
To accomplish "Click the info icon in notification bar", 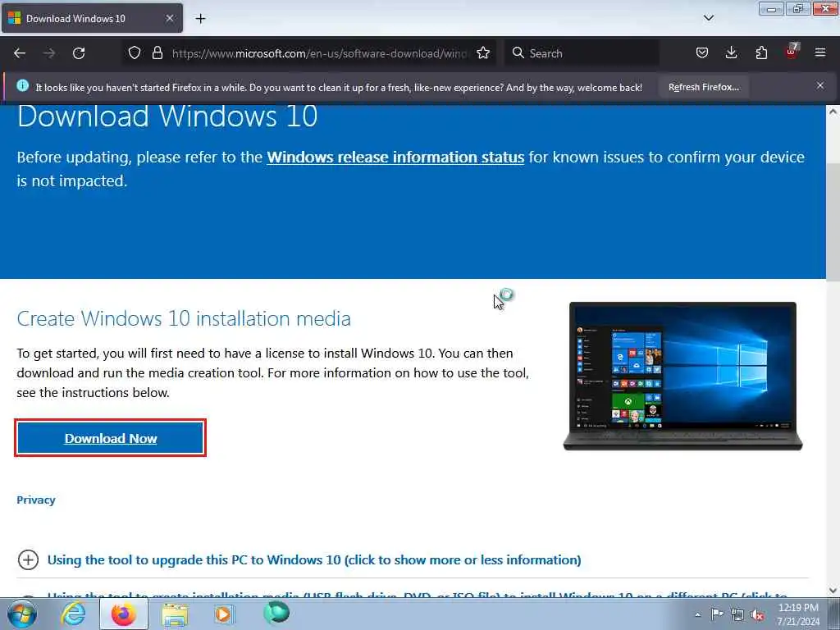I will pyautogui.click(x=22, y=85).
